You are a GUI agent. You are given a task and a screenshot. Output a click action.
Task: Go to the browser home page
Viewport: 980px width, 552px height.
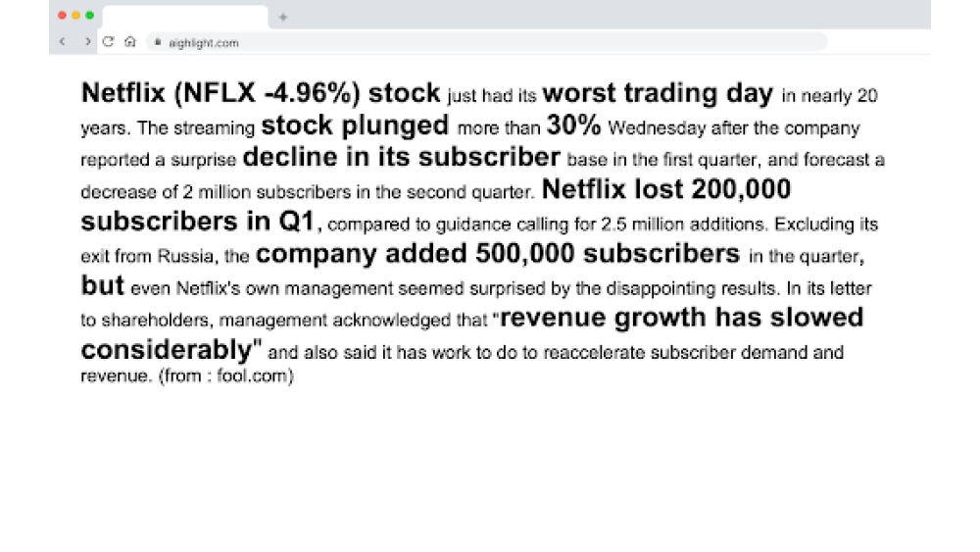(129, 42)
